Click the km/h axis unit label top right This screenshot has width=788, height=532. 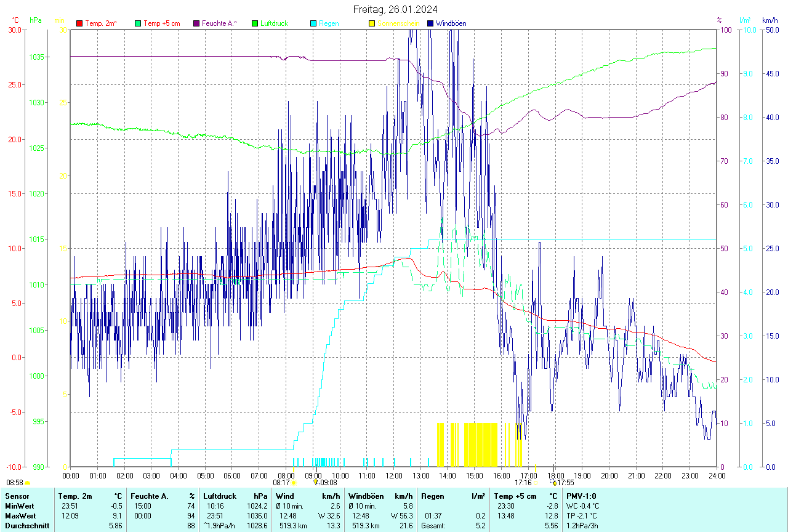[770, 20]
